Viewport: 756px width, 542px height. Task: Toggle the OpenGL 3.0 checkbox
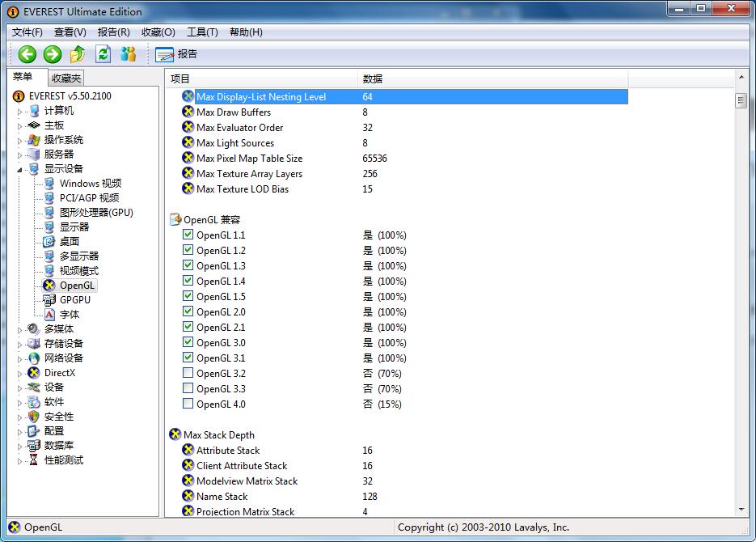pos(188,342)
